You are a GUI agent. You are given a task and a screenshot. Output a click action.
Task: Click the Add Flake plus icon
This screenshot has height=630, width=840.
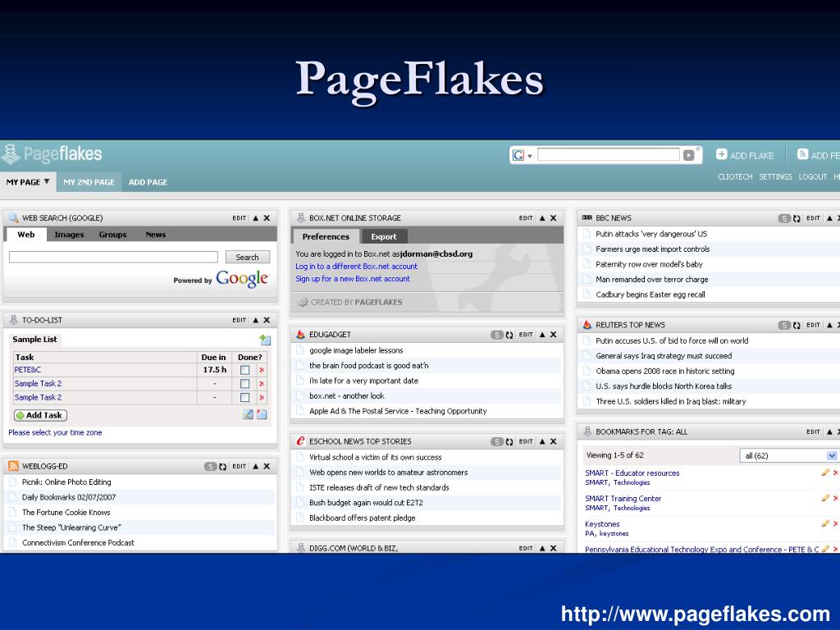(x=721, y=154)
